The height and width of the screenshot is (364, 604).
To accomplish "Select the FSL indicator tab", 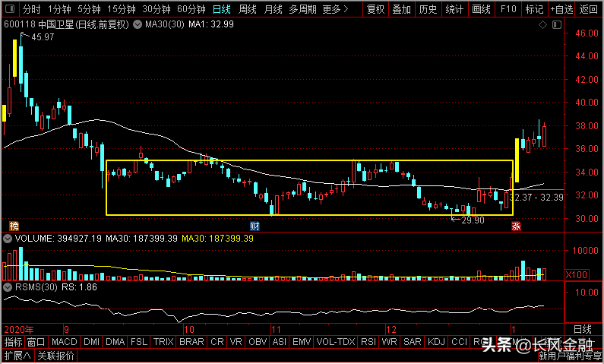I will (x=139, y=342).
